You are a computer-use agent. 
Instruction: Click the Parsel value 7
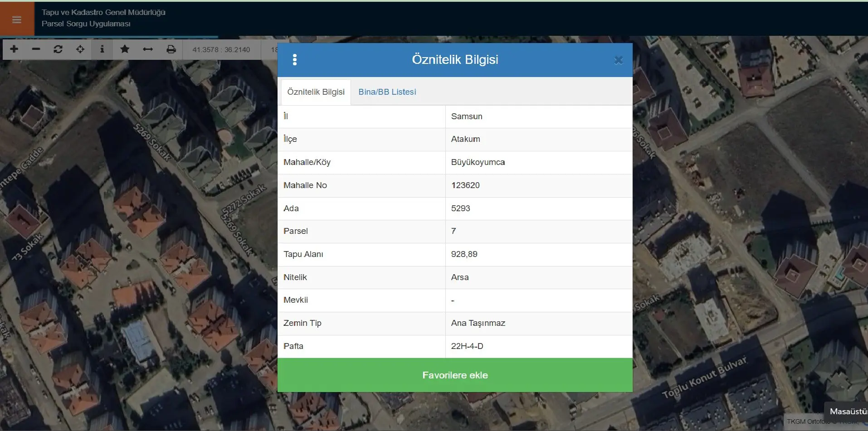(x=454, y=231)
